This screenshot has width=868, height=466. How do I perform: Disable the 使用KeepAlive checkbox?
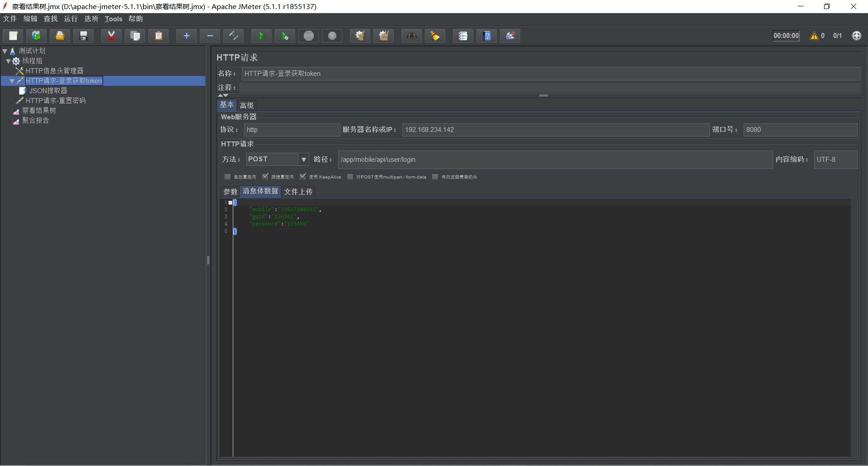pyautogui.click(x=303, y=177)
